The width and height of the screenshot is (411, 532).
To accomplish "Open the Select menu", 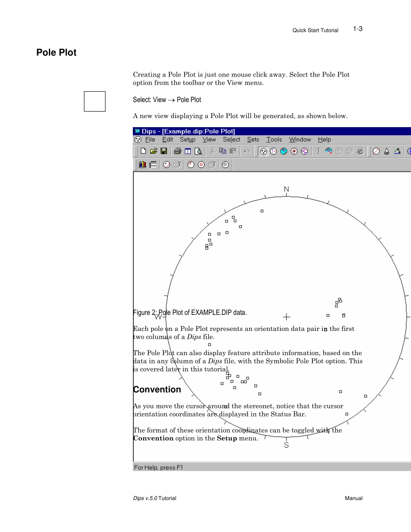I will point(231,139).
